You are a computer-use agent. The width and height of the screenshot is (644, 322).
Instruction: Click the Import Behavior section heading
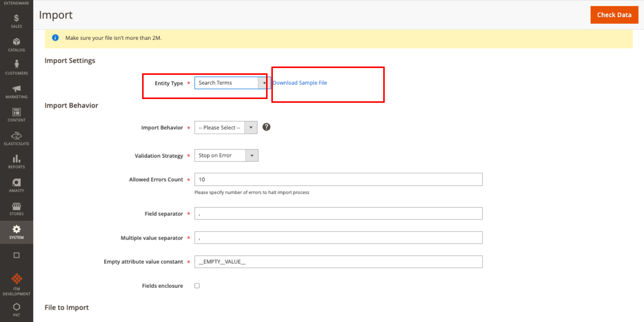tap(71, 105)
